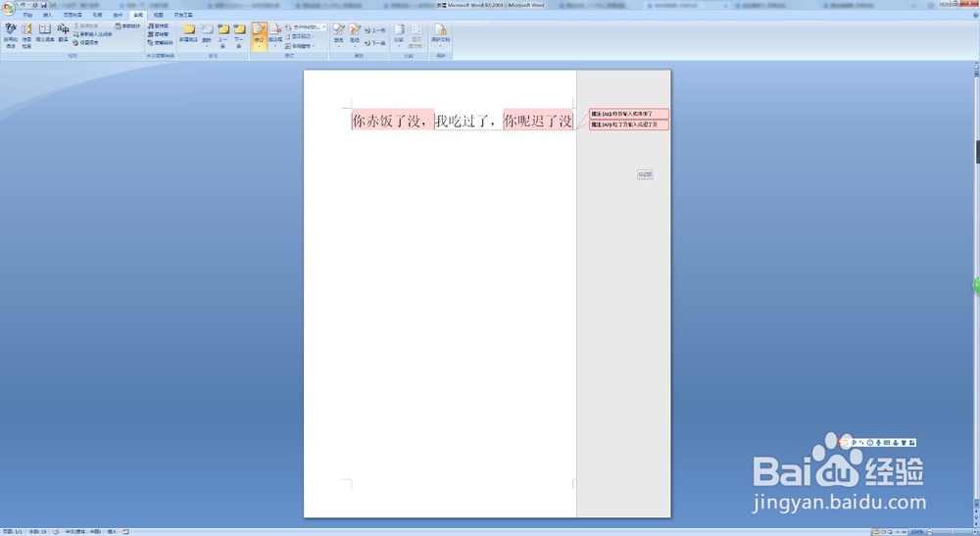The image size is (980, 536).
Task: Click the Balloons (批注框) icon
Action: [x=275, y=30]
